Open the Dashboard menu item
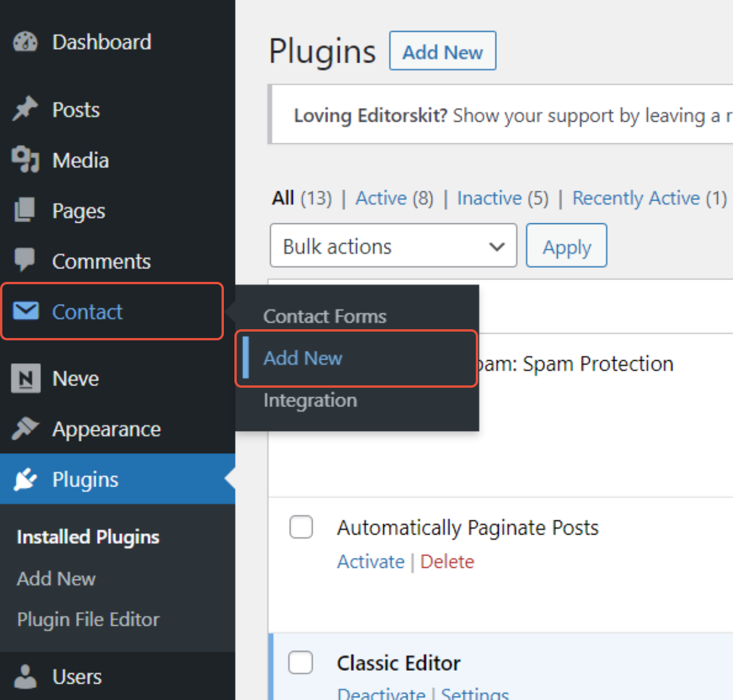 coord(117,42)
